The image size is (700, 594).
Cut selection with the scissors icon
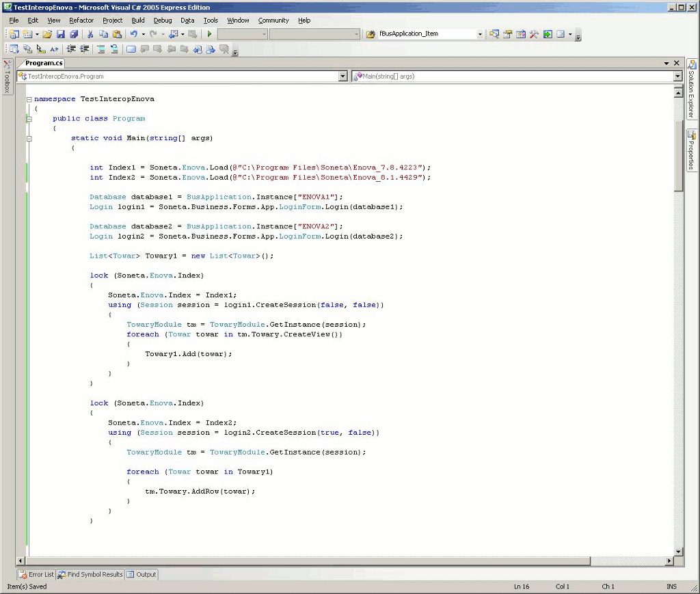90,34
